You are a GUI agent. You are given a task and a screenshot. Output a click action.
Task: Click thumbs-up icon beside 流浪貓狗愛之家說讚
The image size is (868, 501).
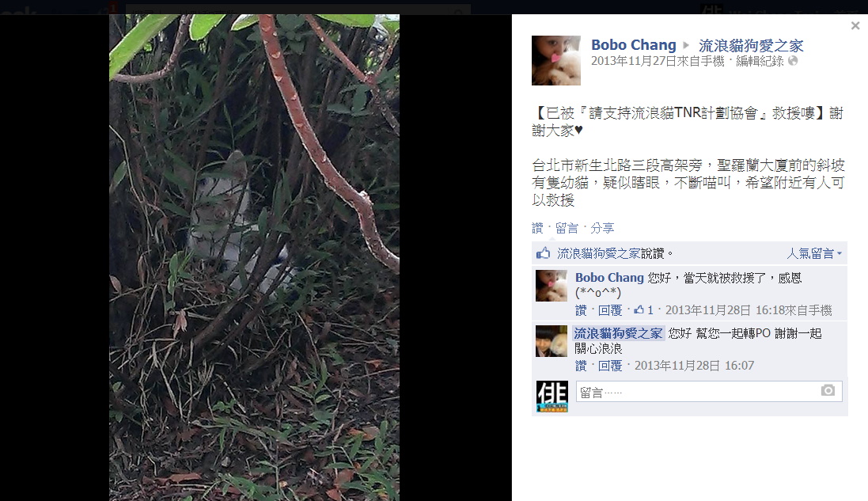[543, 253]
